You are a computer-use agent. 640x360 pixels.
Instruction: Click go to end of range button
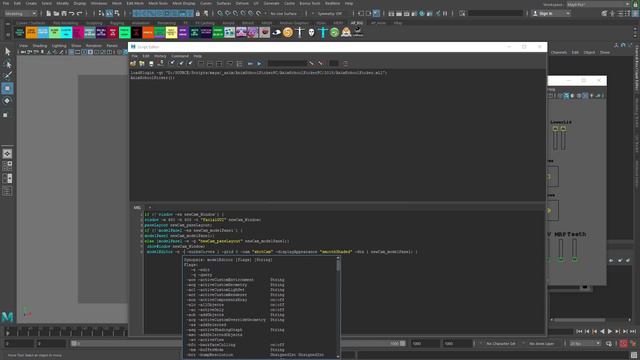(x=633, y=331)
